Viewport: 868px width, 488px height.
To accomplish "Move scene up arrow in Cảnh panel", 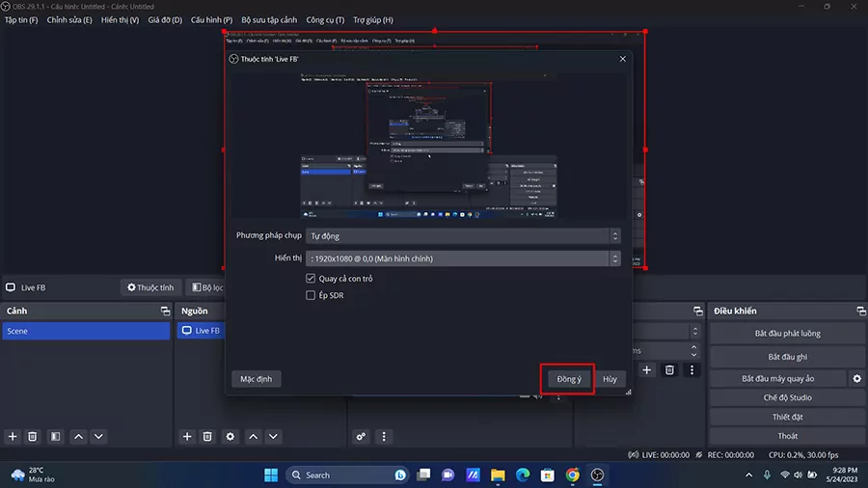I will tap(79, 437).
